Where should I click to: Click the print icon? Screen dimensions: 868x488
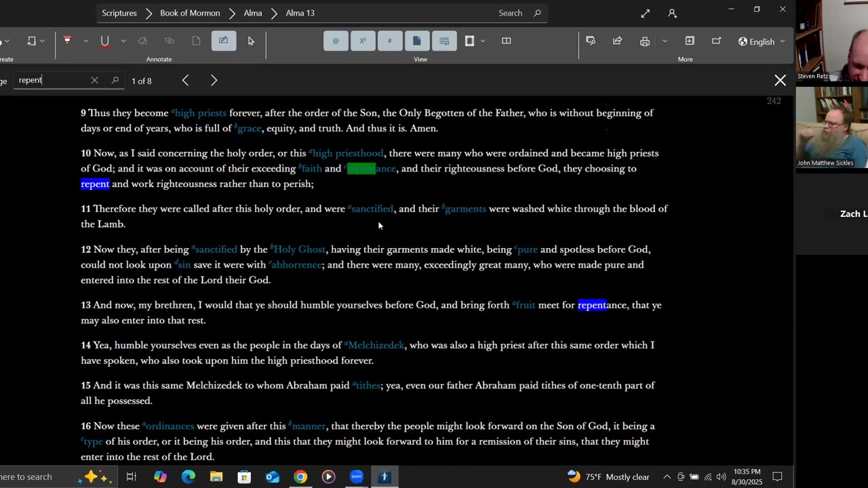645,41
